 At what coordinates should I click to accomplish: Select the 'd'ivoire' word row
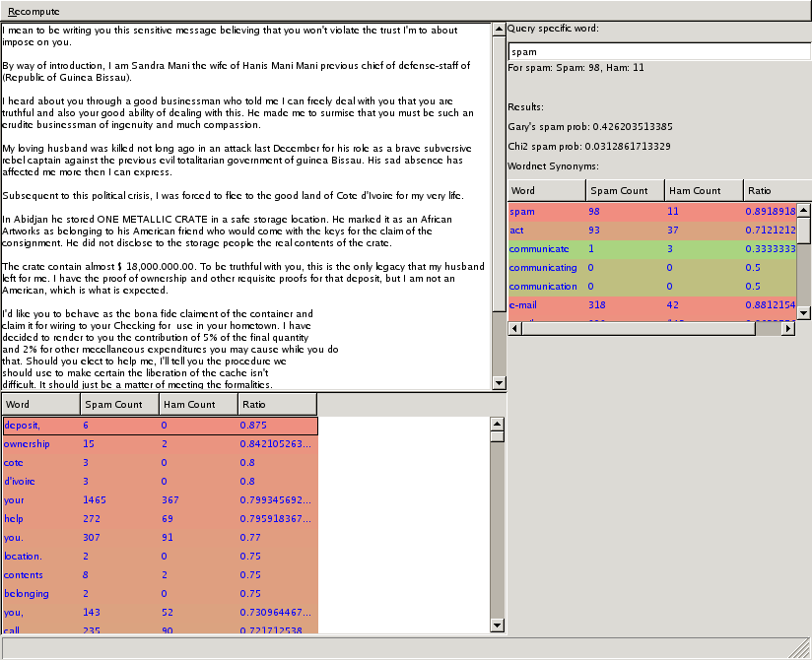pyautogui.click(x=160, y=482)
